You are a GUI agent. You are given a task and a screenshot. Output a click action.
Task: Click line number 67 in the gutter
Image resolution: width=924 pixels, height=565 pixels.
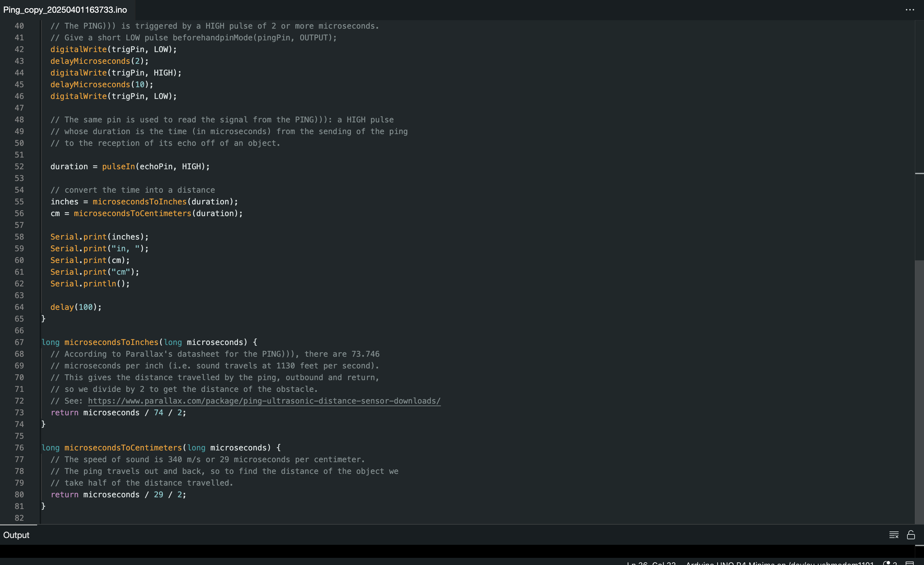19,342
